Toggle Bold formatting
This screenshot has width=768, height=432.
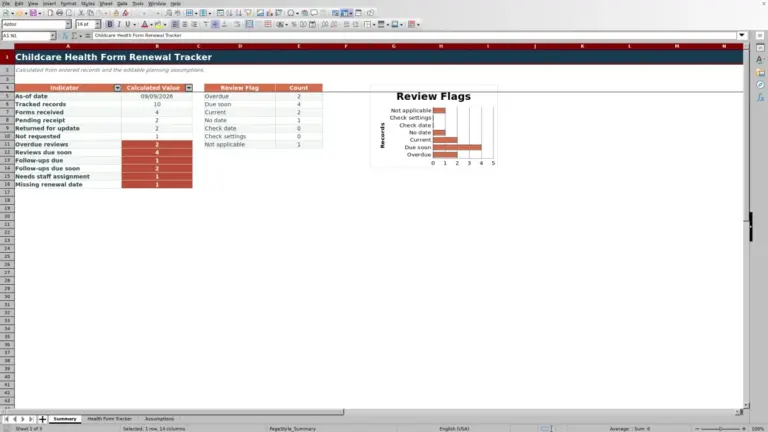click(x=110, y=24)
